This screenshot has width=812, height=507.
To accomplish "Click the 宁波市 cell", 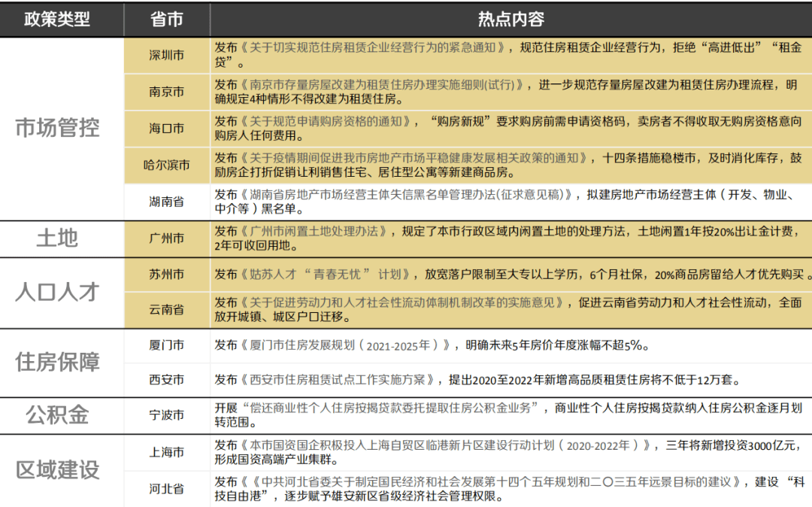I will coord(166,414).
